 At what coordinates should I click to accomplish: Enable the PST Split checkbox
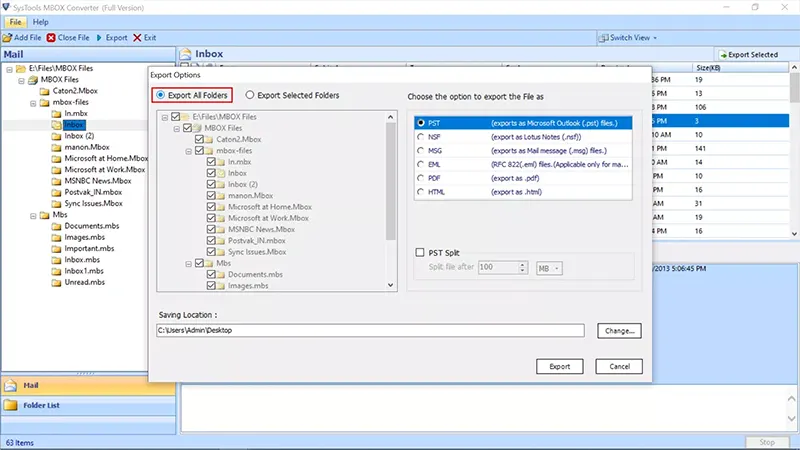tap(420, 253)
